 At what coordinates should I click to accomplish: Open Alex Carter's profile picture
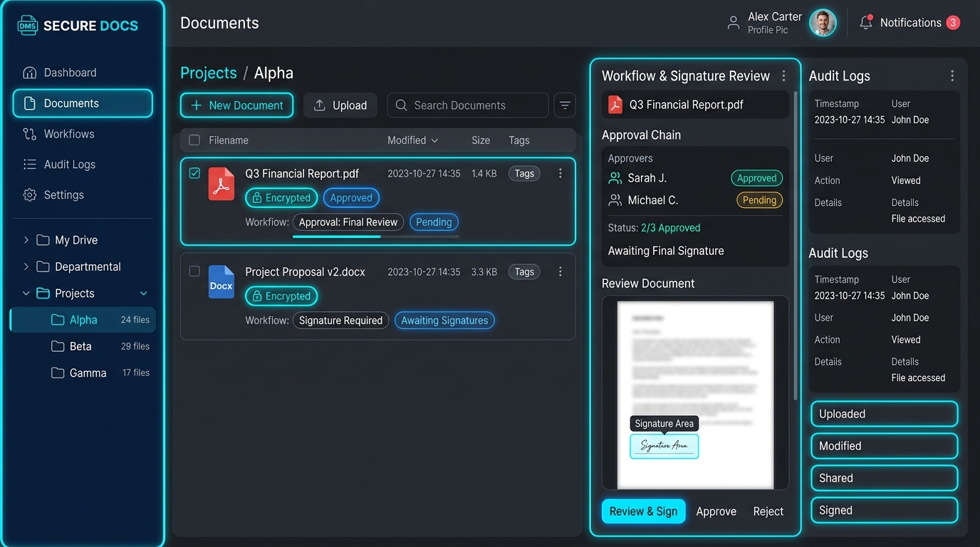[x=823, y=23]
